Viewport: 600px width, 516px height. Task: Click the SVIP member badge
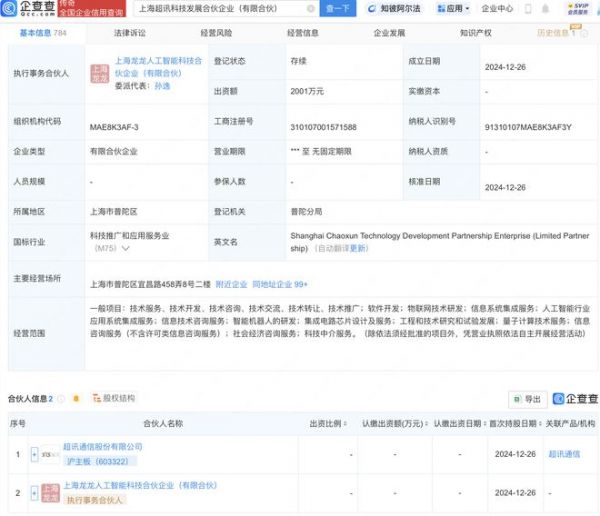point(578,8)
